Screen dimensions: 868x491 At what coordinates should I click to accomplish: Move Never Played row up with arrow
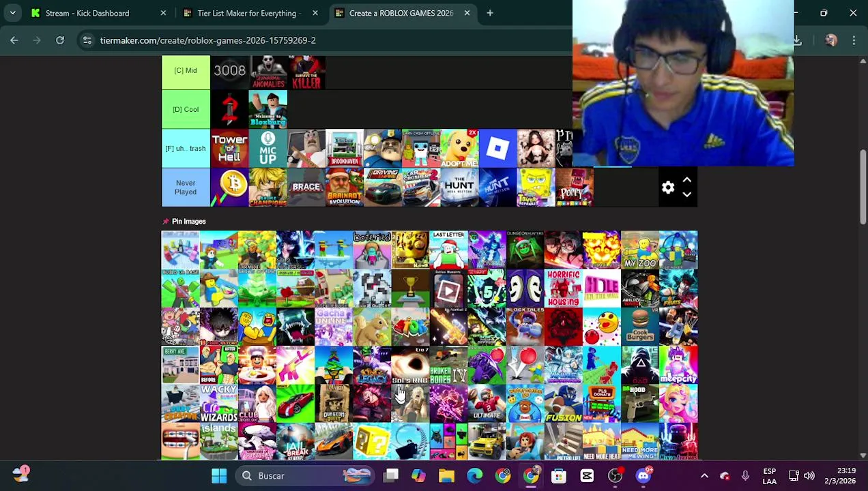(687, 180)
